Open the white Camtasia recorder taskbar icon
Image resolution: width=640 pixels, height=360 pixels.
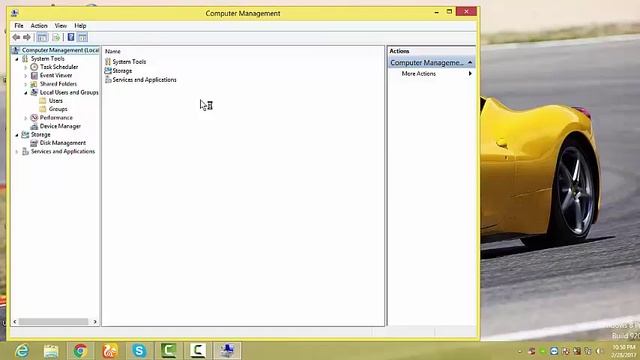198,351
